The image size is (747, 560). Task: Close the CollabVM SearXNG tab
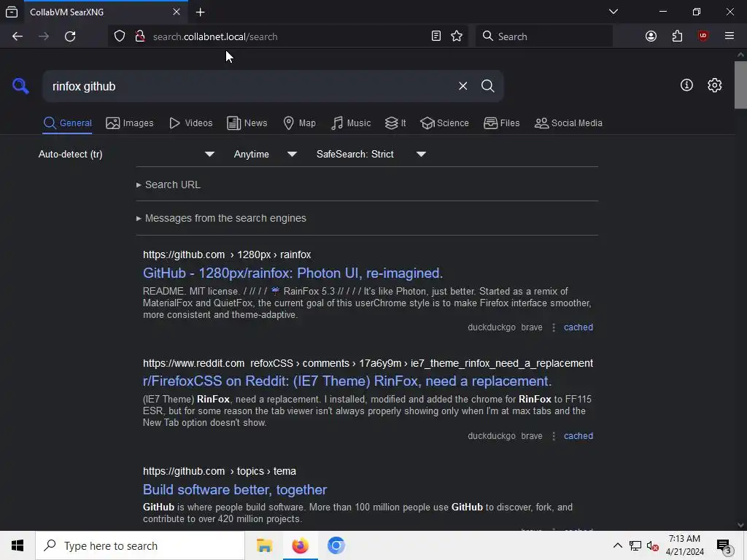pyautogui.click(x=177, y=12)
